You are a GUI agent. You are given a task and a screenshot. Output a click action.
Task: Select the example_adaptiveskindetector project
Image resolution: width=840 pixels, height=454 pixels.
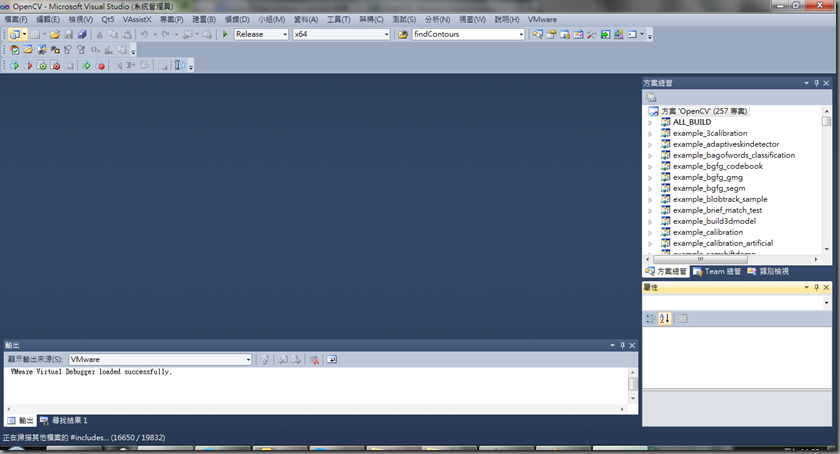tap(726, 144)
